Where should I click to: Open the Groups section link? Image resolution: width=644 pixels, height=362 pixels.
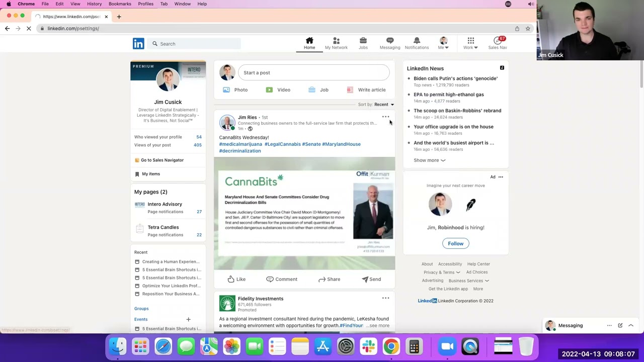coord(141,309)
